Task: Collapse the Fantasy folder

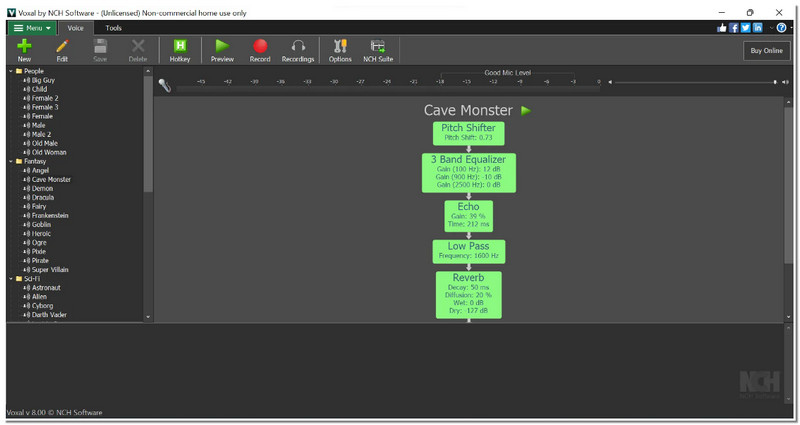Action: click(11, 161)
